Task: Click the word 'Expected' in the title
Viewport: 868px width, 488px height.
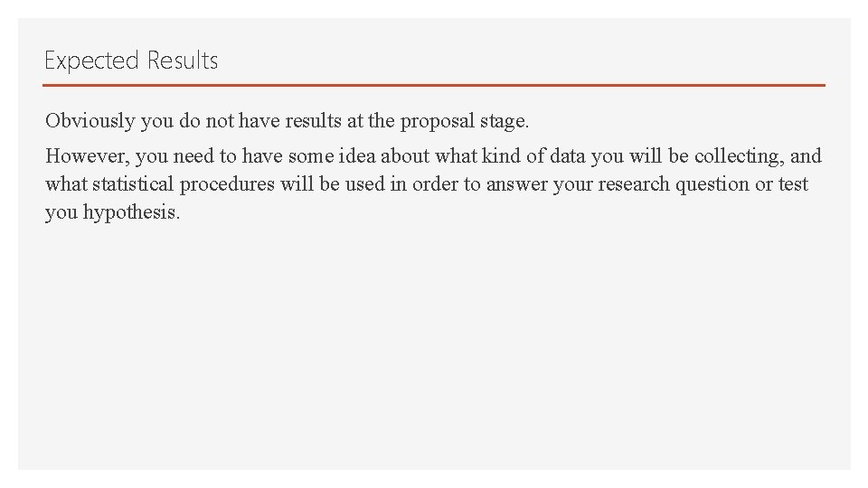Action: point(91,61)
